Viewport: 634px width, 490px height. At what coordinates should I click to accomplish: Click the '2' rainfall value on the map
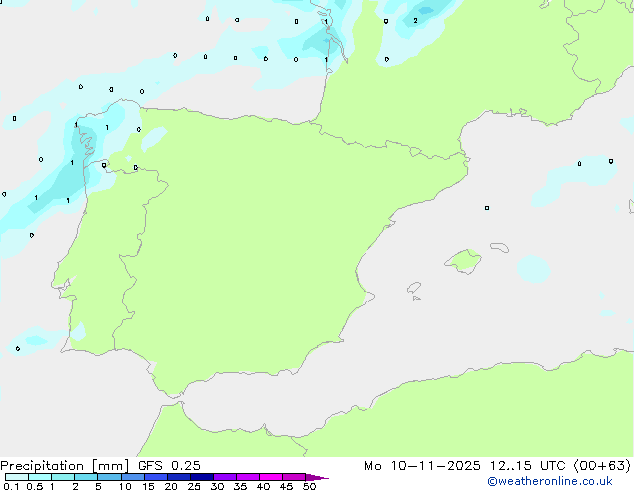tap(415, 20)
